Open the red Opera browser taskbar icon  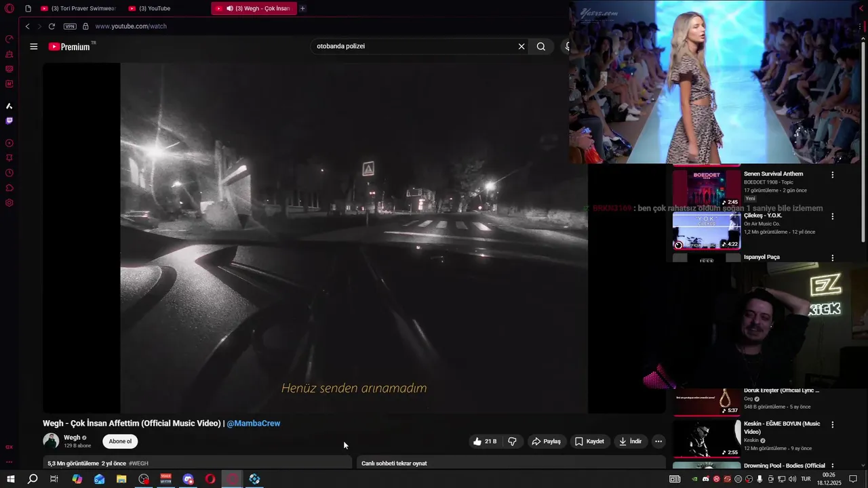click(x=210, y=479)
